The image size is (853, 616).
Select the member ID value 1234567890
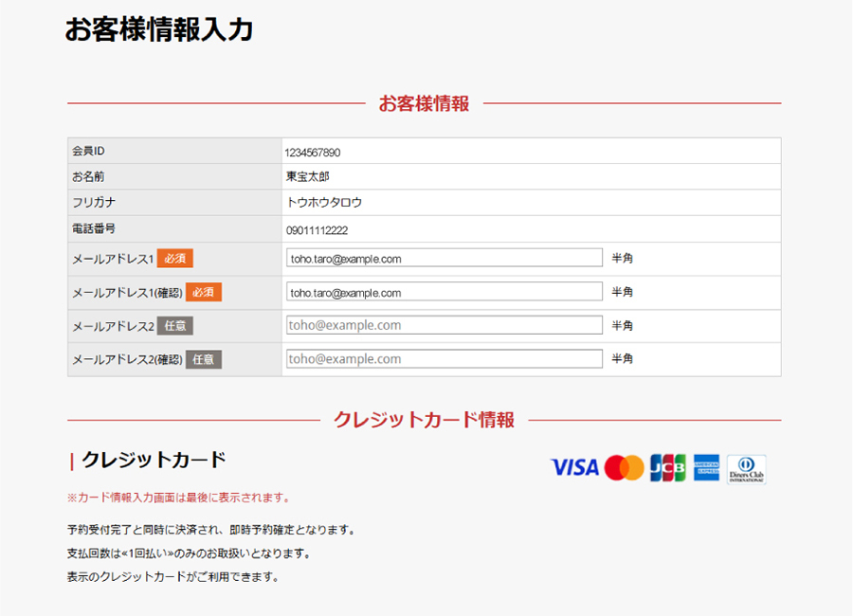click(312, 152)
